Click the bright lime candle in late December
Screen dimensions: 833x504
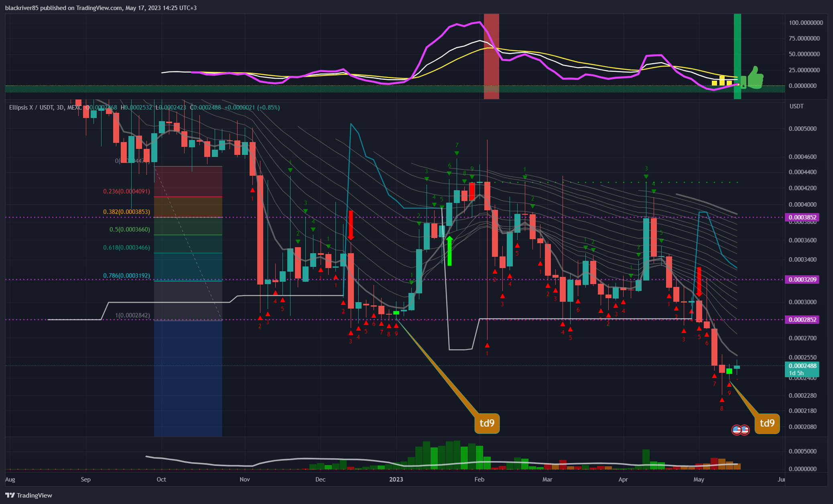[x=396, y=313]
